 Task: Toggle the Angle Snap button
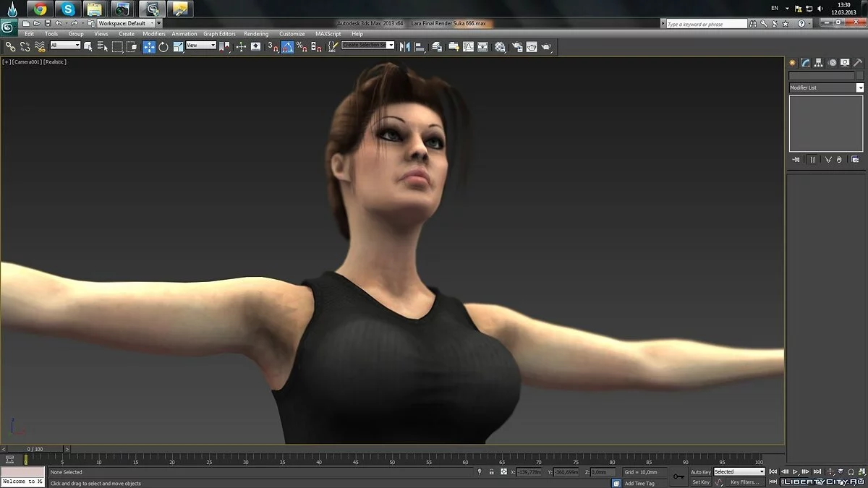click(x=288, y=47)
